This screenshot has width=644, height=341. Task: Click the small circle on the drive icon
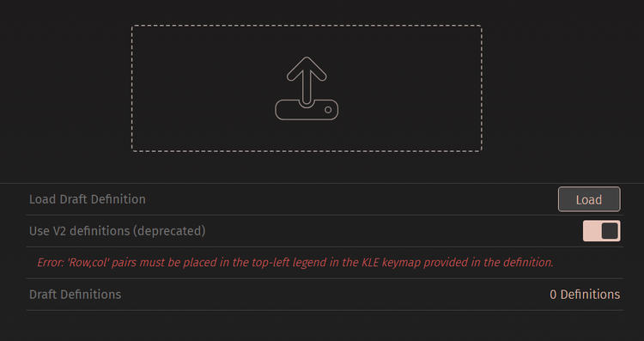(328, 110)
